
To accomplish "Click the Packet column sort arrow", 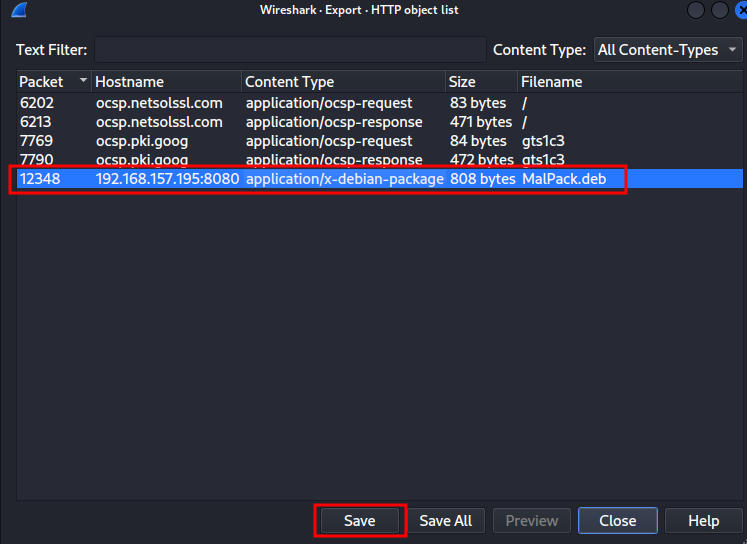I will (x=83, y=80).
